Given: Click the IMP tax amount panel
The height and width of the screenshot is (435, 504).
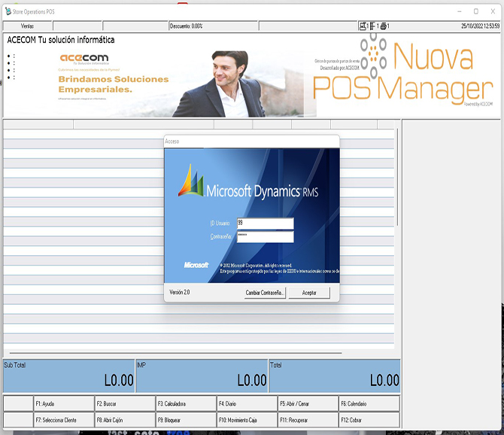Looking at the screenshot, I should point(202,376).
